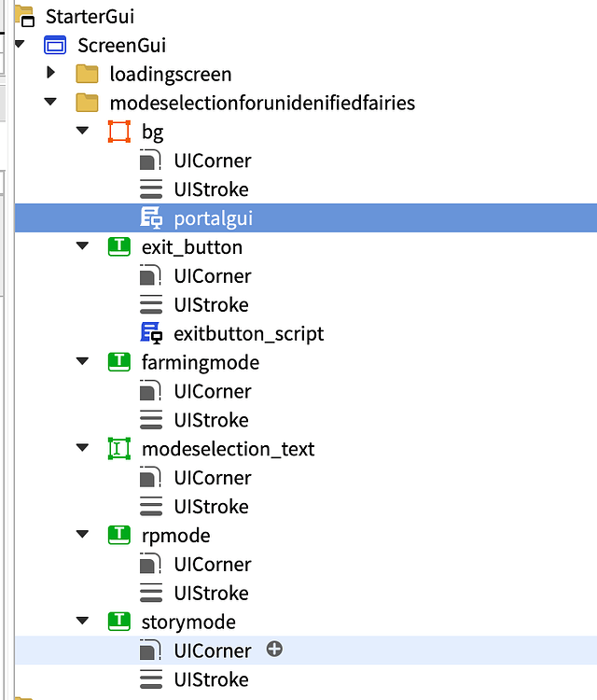597x700 pixels.
Task: Click the UICorner icon under exit_button
Action: 151,275
